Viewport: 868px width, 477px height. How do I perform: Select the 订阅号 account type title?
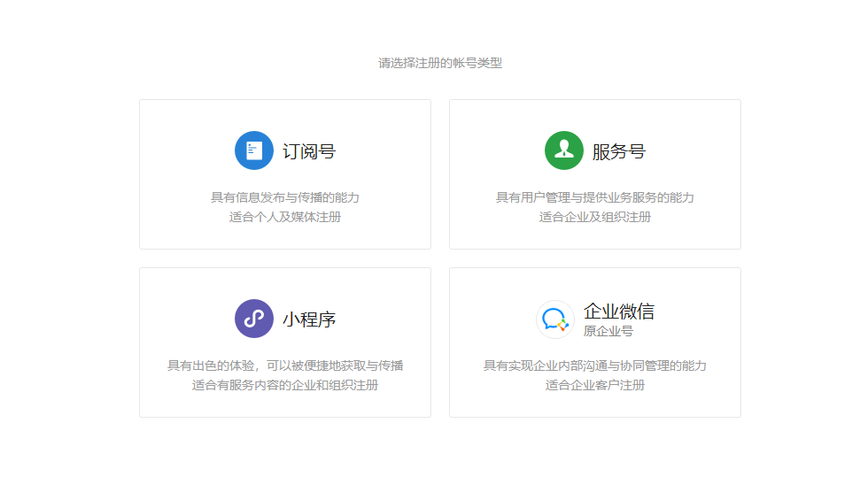pyautogui.click(x=309, y=151)
